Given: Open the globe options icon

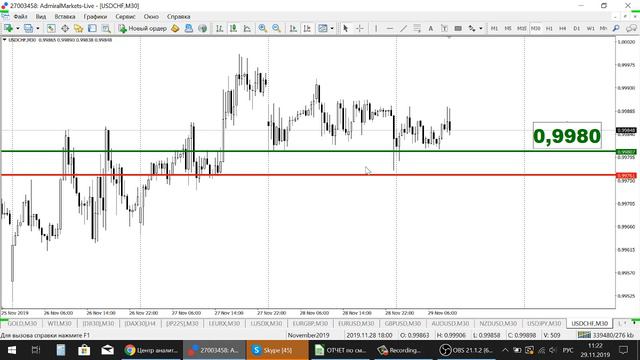Looking at the screenshot, I should point(202,28).
